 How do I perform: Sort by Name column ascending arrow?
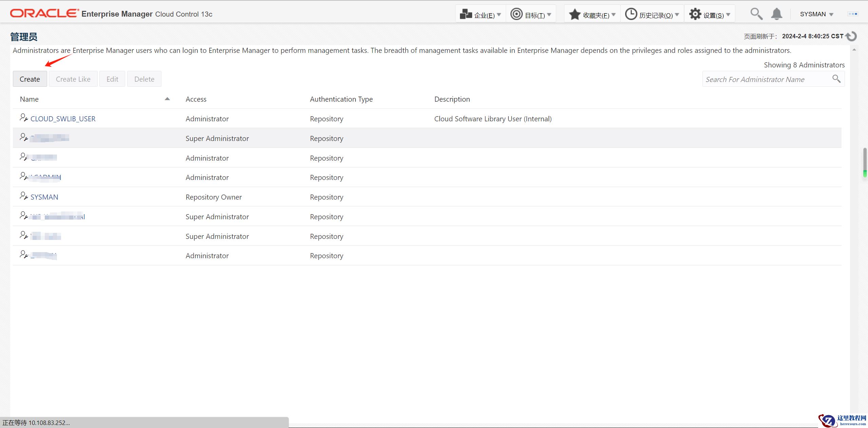pos(167,99)
